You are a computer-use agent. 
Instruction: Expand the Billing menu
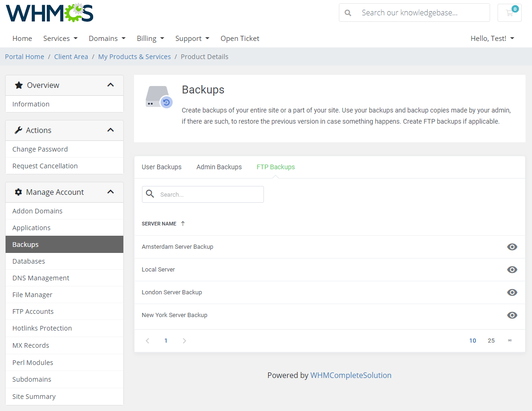[x=150, y=38]
